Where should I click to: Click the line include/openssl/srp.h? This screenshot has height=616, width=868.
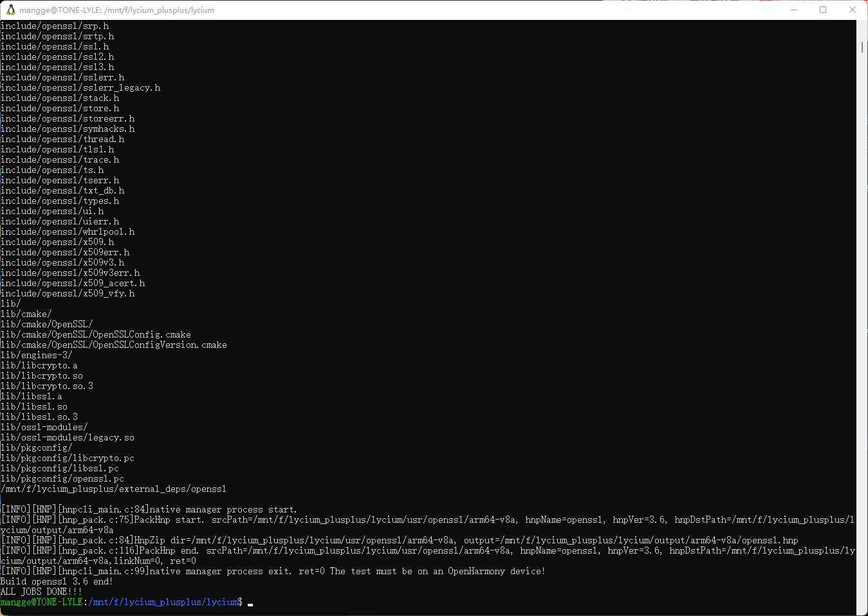click(55, 26)
